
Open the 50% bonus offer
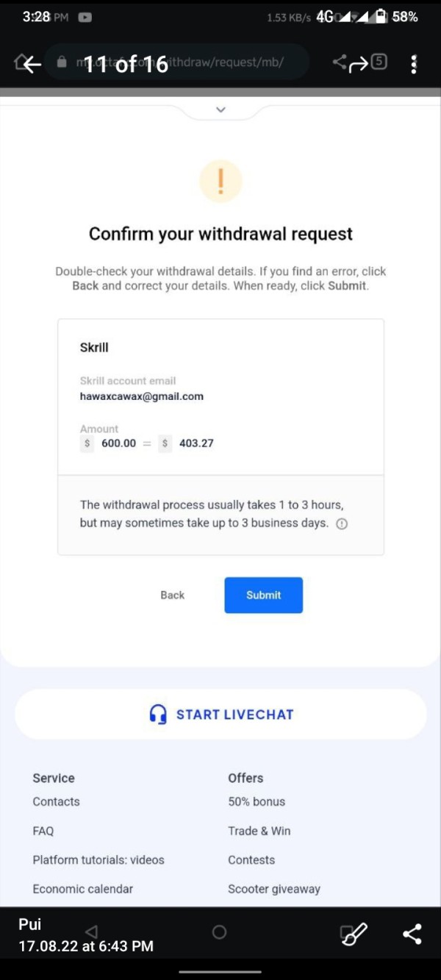click(x=257, y=801)
